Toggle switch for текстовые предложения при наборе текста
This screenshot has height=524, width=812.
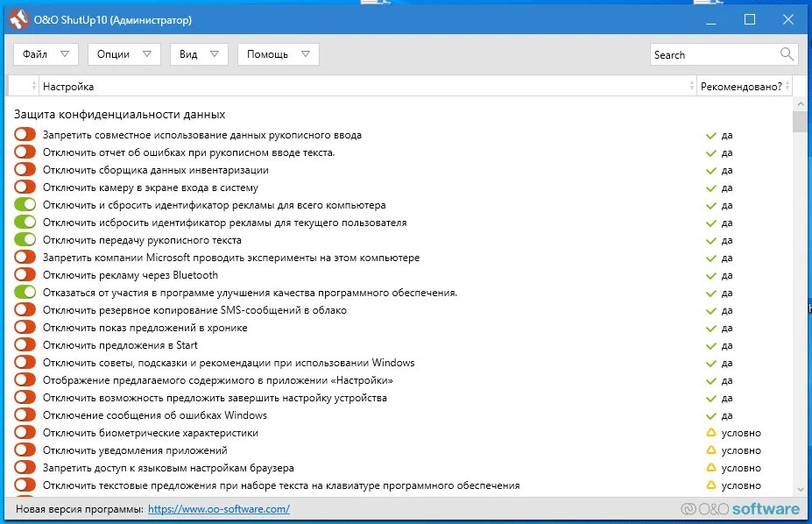[x=25, y=485]
